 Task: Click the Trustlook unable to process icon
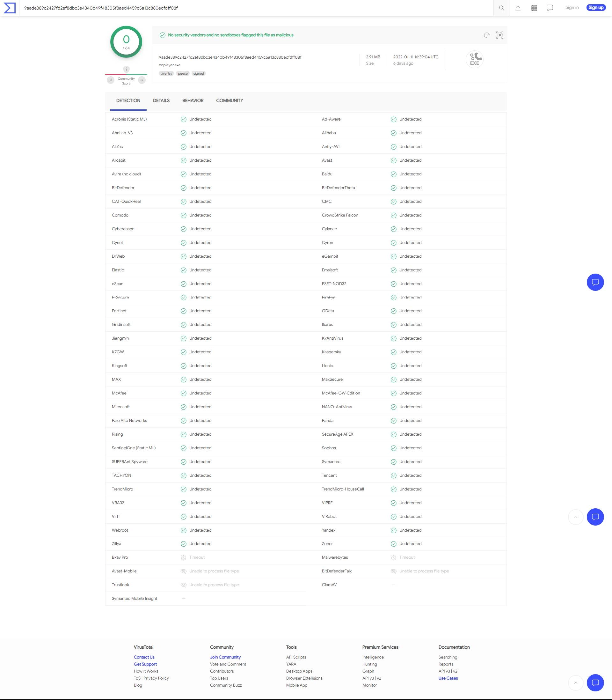pyautogui.click(x=183, y=585)
